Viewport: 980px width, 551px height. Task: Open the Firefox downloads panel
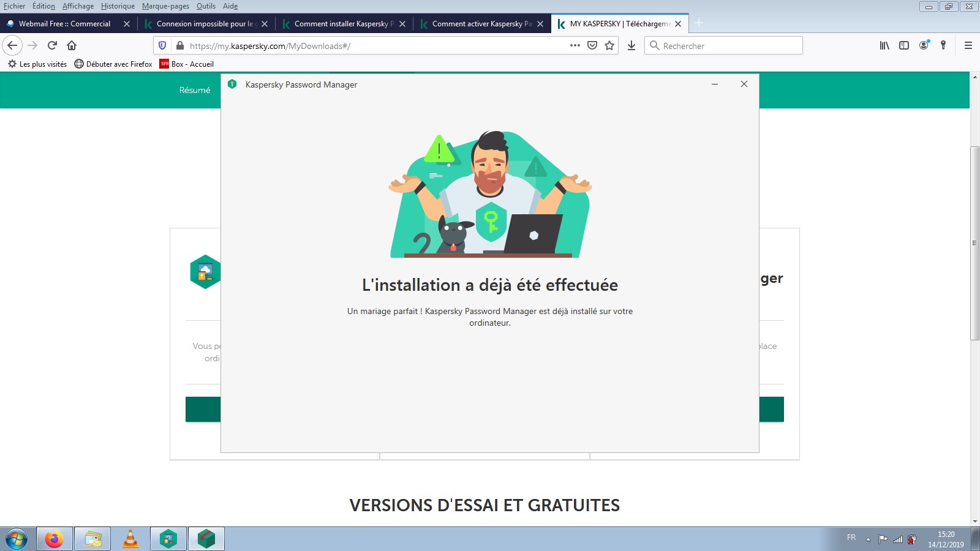pyautogui.click(x=631, y=45)
